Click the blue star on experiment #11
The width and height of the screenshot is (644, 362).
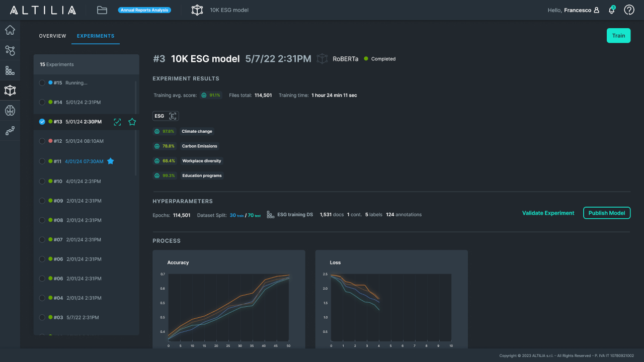click(x=111, y=161)
